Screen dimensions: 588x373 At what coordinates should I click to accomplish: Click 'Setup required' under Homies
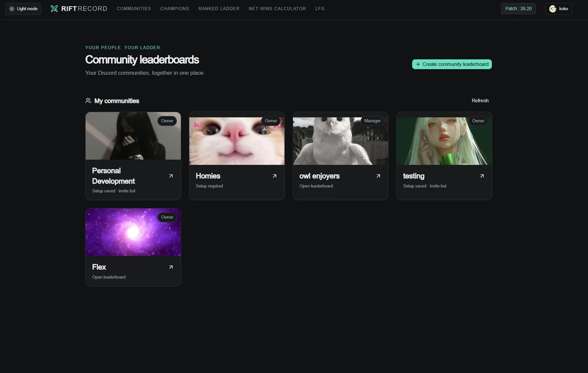coord(209,186)
